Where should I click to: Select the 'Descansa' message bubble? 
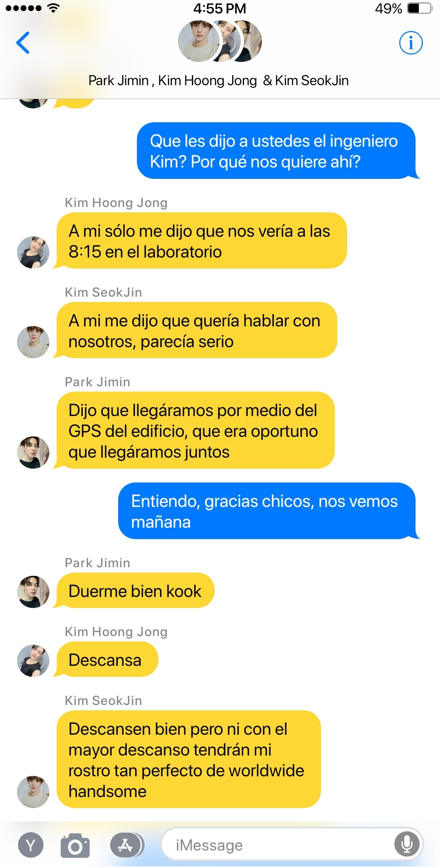coord(106,660)
